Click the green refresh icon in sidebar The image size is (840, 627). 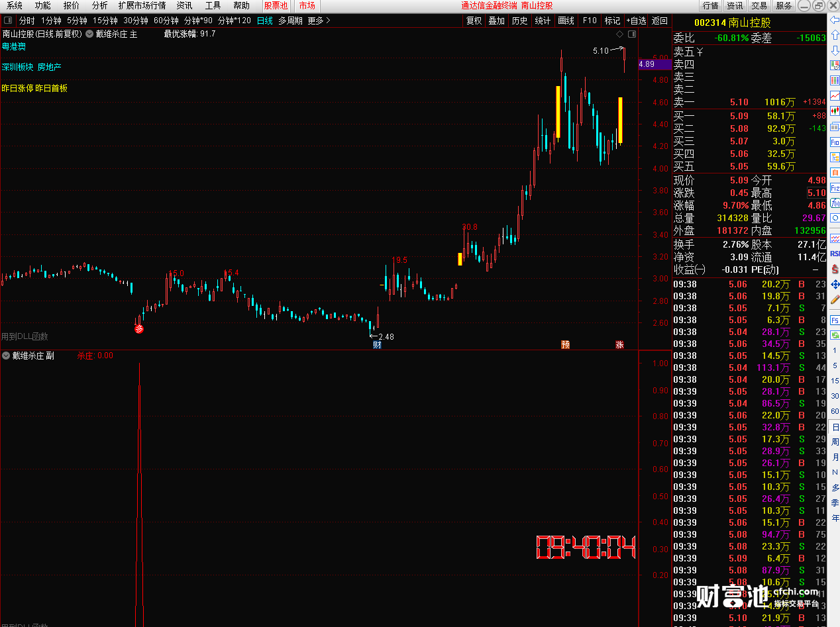[x=835, y=335]
